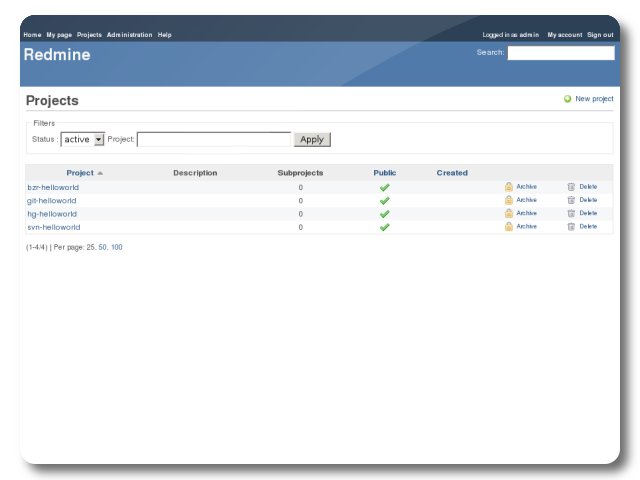Focus the Search box in header
This screenshot has height=480, width=640.
560,53
